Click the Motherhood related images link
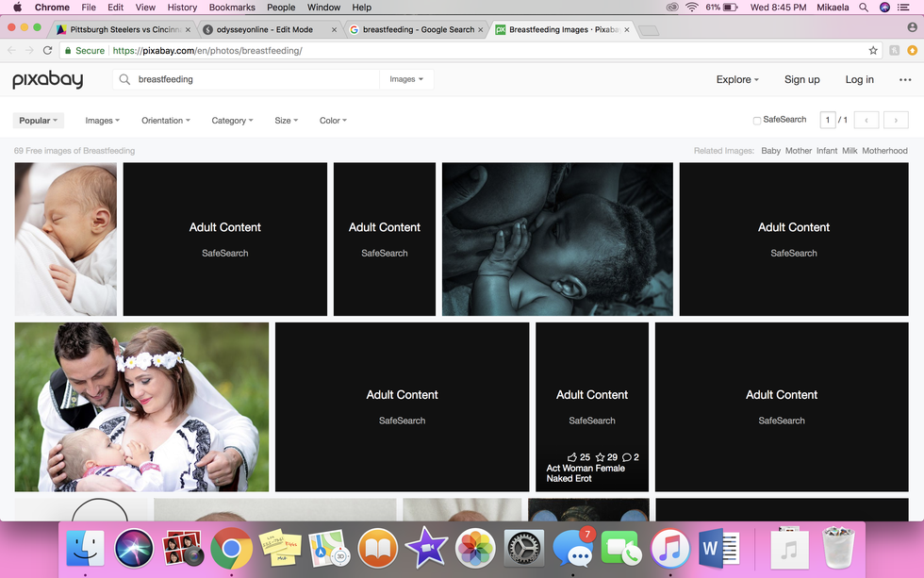Image resolution: width=924 pixels, height=578 pixels. click(884, 151)
